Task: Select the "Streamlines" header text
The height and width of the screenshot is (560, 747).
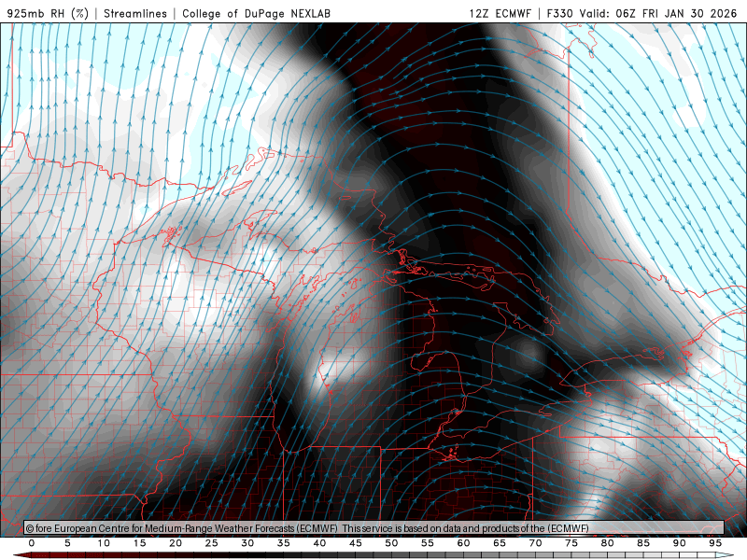Action: (x=135, y=13)
